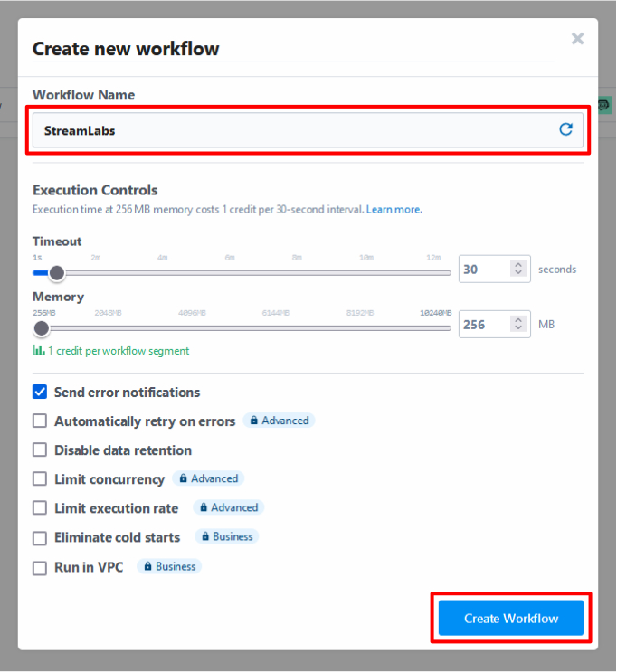Click the lock icon beside Limit execution rate

(204, 507)
